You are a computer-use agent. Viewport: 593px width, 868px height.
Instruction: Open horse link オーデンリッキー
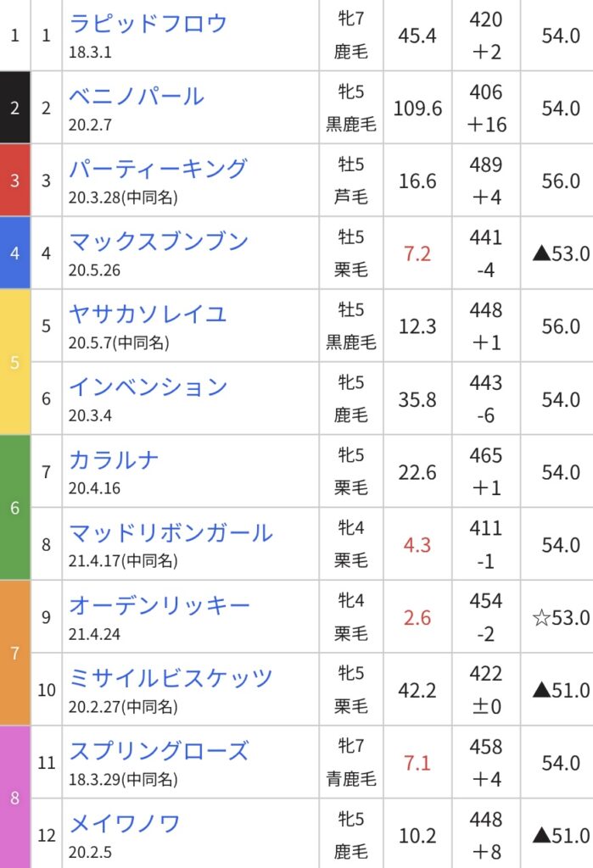(159, 605)
